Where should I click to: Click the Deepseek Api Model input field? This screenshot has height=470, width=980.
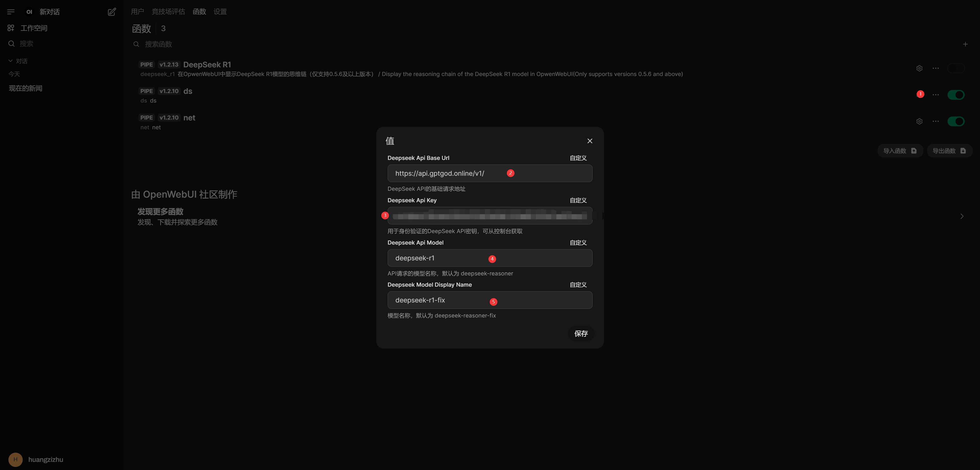coord(490,258)
